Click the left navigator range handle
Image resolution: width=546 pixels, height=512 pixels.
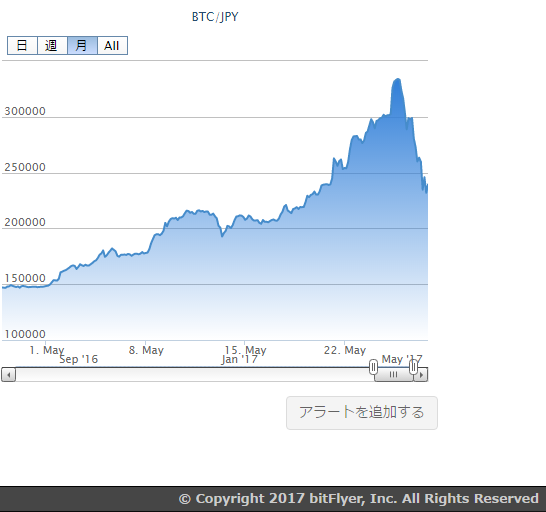tap(373, 367)
